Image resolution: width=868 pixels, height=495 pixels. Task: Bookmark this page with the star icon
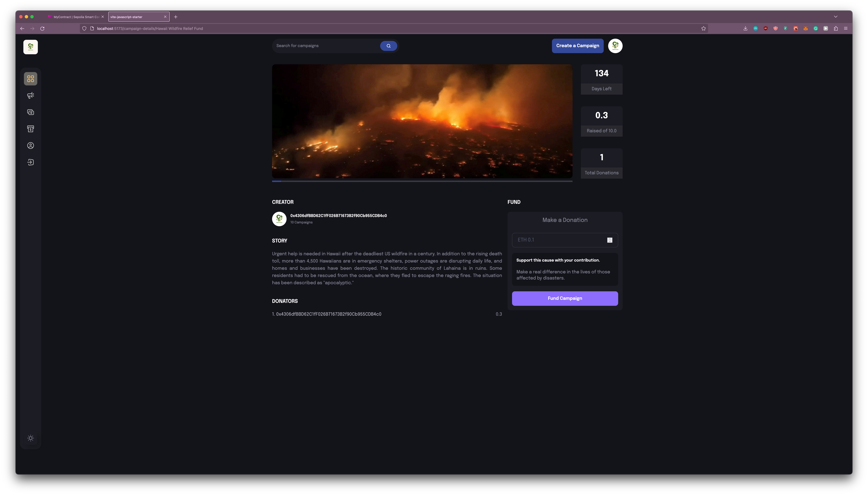[x=703, y=29]
